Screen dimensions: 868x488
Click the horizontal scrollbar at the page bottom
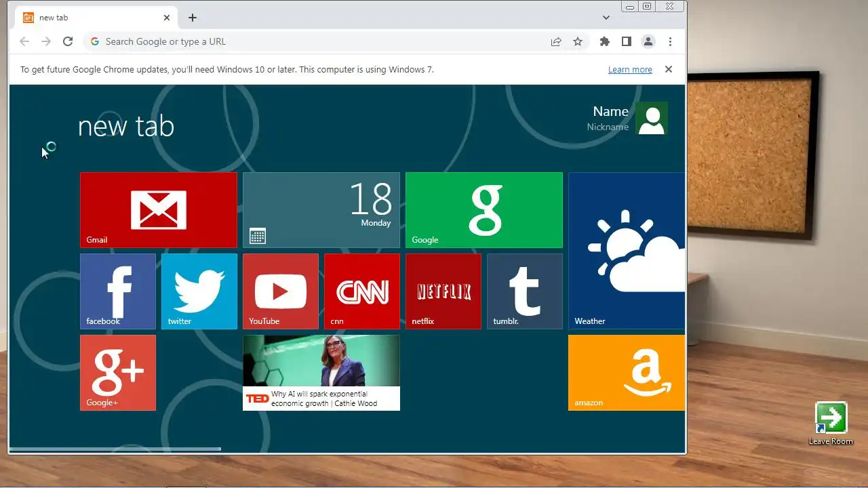click(x=115, y=449)
